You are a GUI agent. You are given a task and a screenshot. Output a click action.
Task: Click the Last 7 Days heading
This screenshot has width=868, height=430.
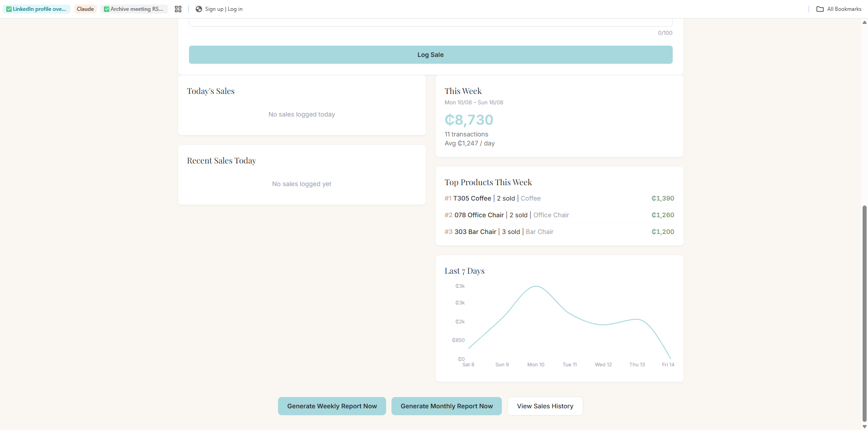(x=464, y=271)
